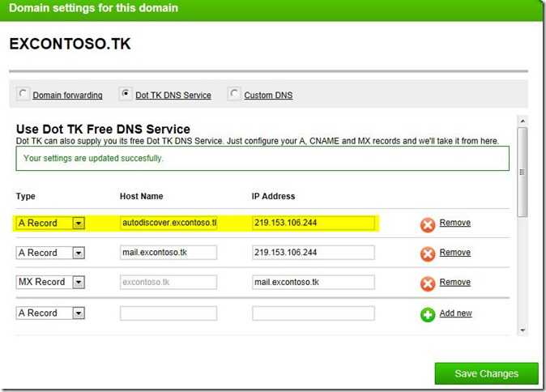
Task: Click the green plus Add new icon
Action: [x=428, y=314]
